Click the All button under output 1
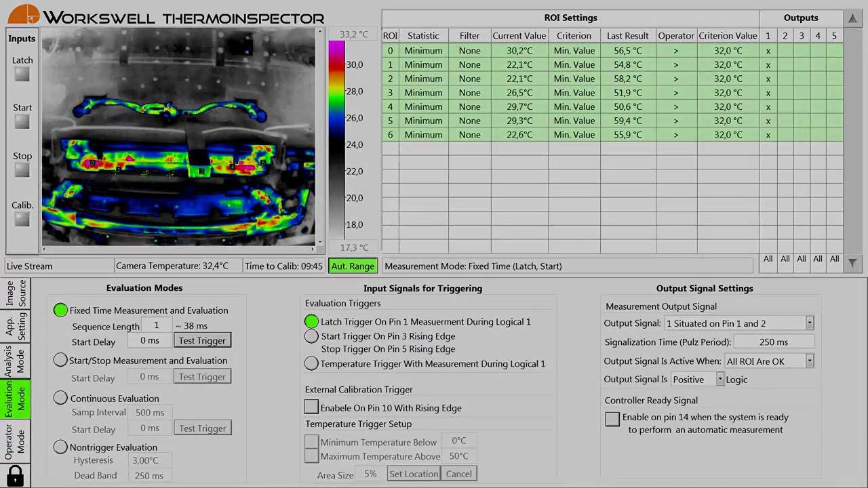Viewport: 868px width, 488px height. [768, 259]
